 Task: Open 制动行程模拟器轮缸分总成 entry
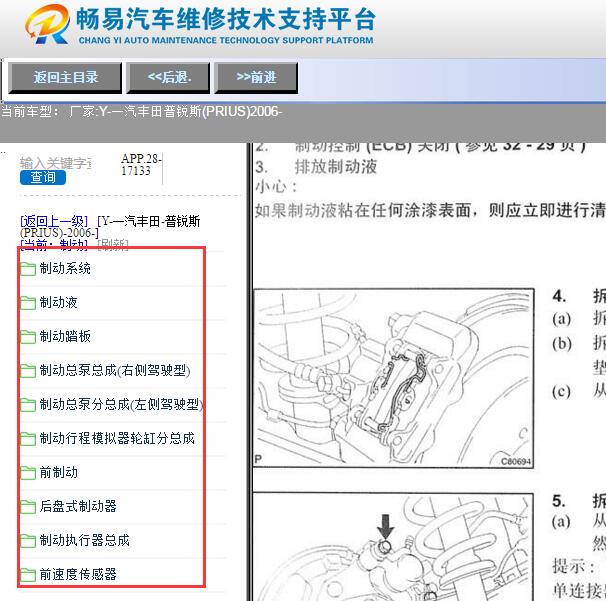[117, 438]
